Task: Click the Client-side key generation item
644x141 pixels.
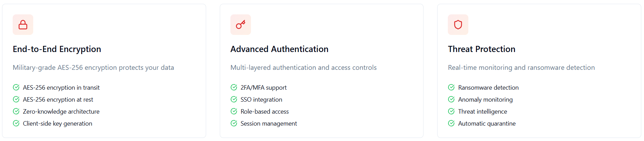Action: [x=58, y=124]
